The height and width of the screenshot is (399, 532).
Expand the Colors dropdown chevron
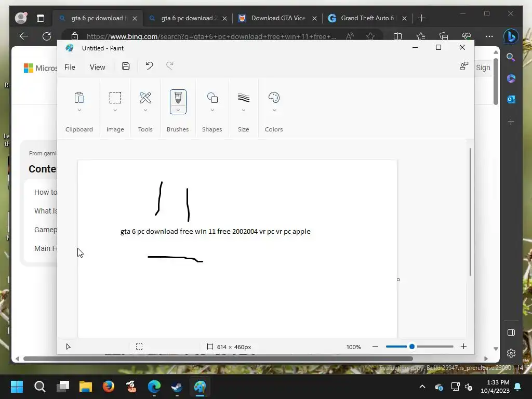click(274, 110)
